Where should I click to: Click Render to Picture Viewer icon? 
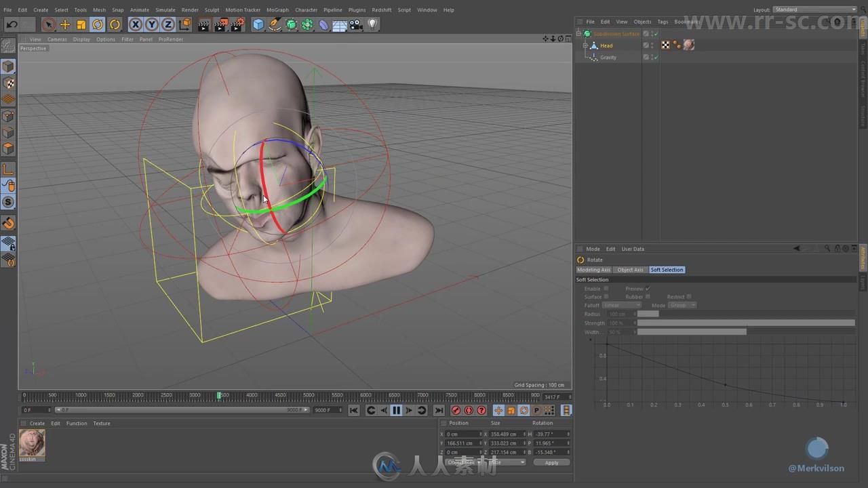pos(220,25)
